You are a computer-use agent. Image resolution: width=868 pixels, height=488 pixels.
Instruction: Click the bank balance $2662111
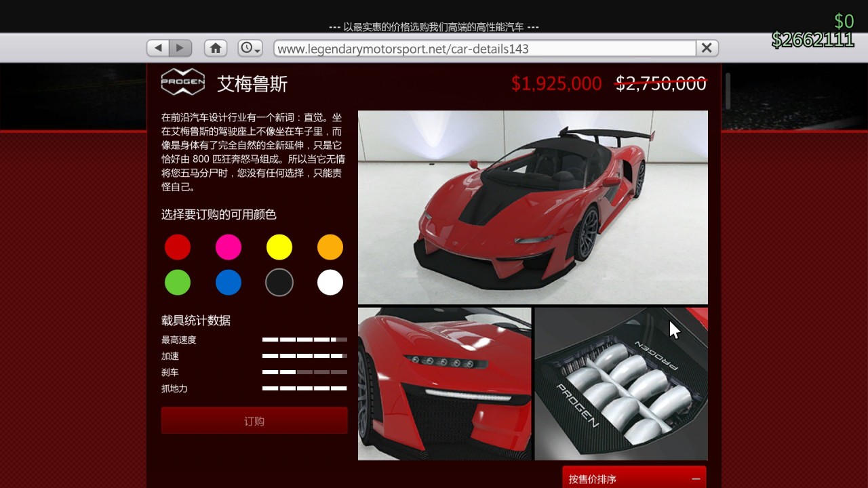coord(812,40)
